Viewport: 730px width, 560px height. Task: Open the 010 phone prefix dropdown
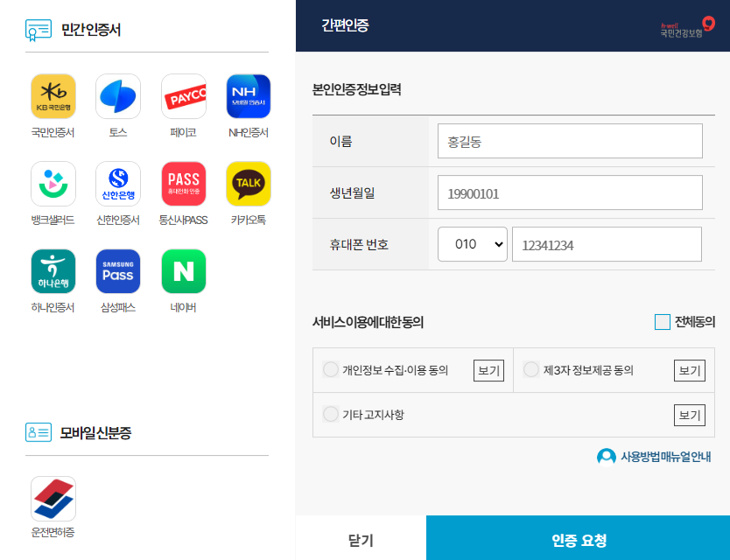[x=473, y=244]
